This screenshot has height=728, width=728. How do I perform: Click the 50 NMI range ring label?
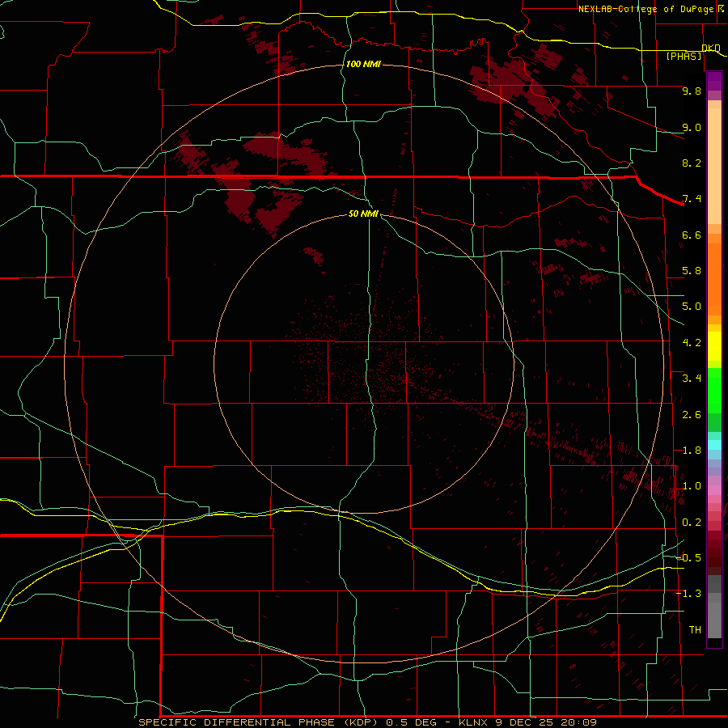[x=363, y=214]
